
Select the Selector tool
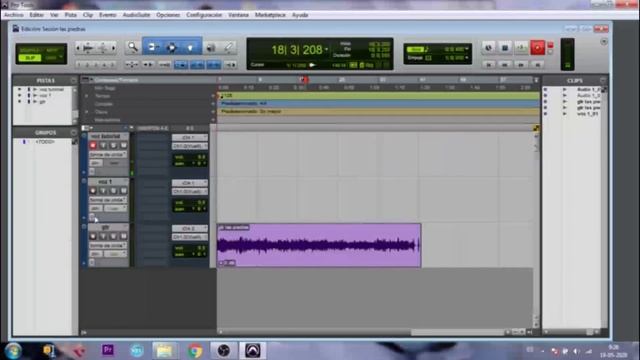pyautogui.click(x=172, y=47)
